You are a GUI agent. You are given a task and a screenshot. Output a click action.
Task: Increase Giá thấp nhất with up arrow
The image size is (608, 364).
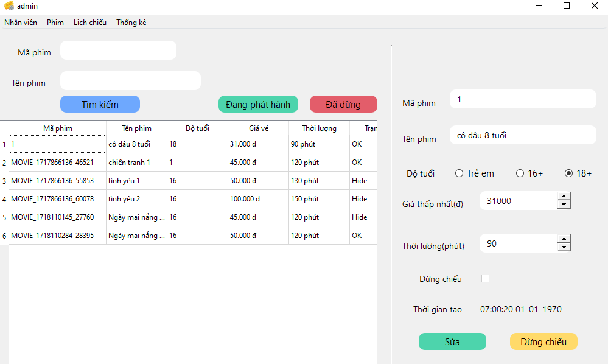pos(564,196)
